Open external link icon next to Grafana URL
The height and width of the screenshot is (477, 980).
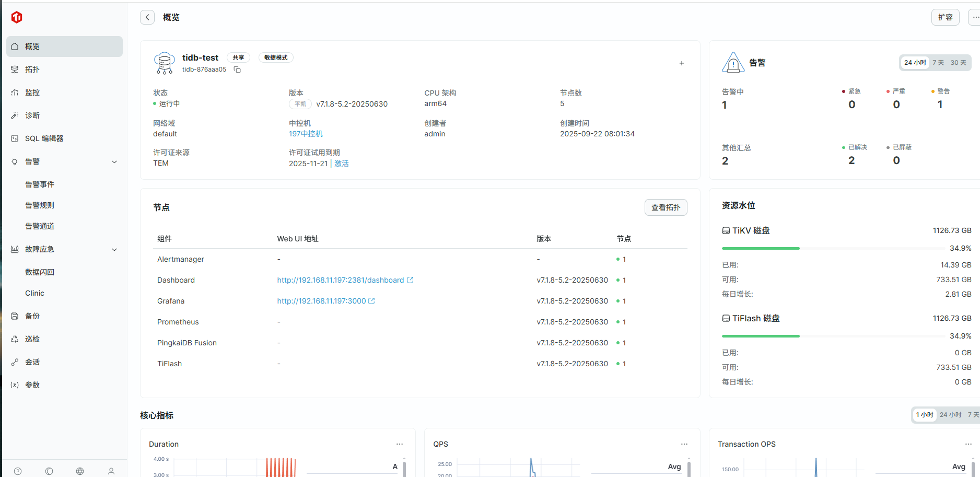point(371,301)
